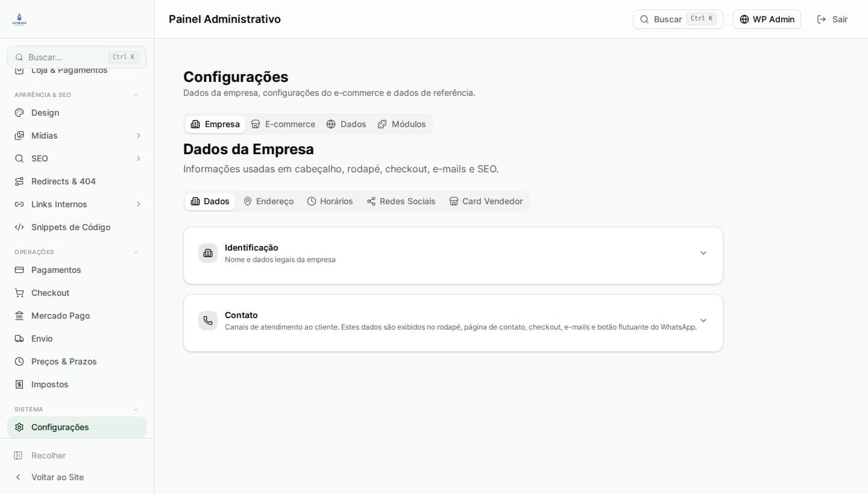This screenshot has height=494, width=868.
Task: Open the Redes Sociais tab
Action: (x=401, y=201)
